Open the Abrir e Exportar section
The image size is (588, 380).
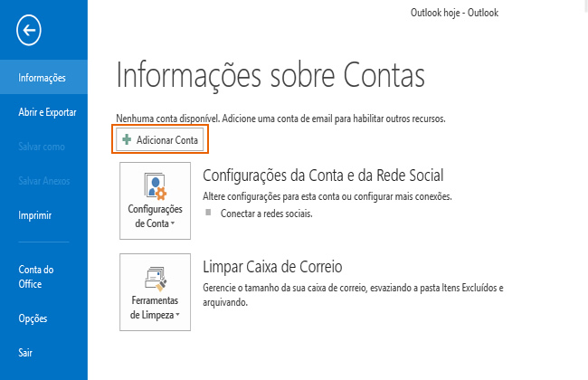click(47, 112)
